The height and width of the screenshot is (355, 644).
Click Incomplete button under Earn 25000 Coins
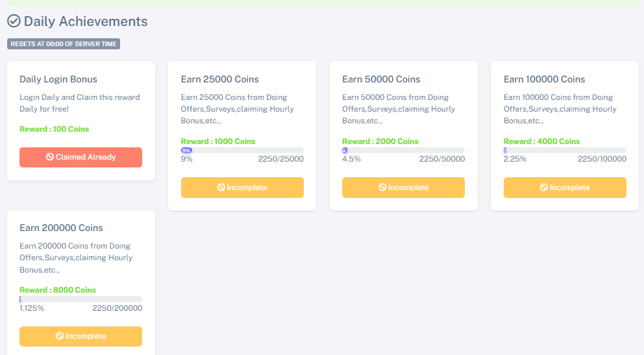[x=242, y=188]
